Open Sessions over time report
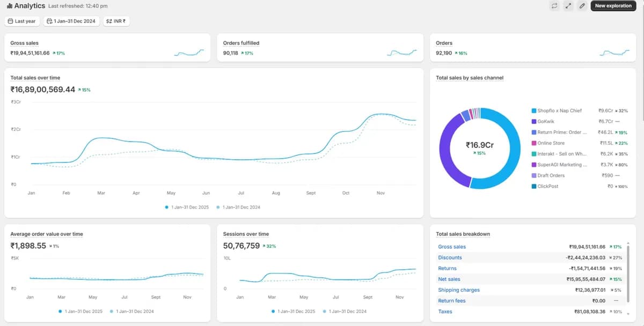Screen dimensions: 644x326 click(246, 234)
